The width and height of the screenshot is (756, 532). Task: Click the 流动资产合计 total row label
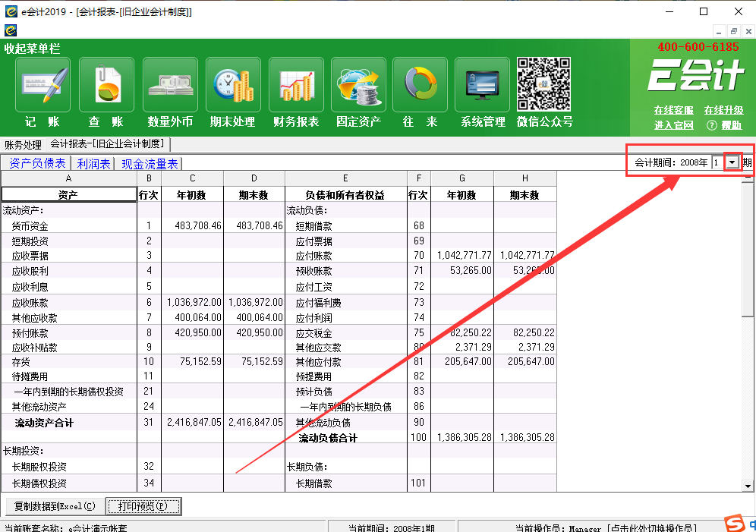click(44, 423)
